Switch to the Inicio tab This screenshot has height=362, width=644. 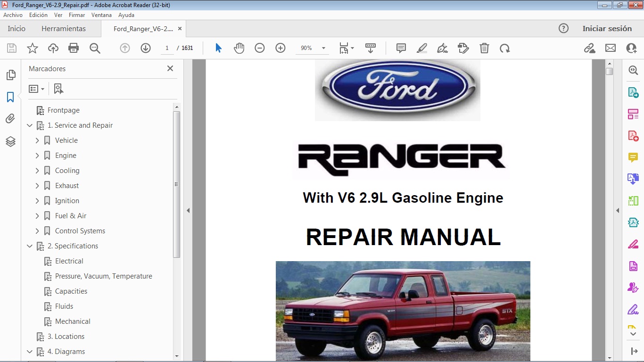[17, 29]
